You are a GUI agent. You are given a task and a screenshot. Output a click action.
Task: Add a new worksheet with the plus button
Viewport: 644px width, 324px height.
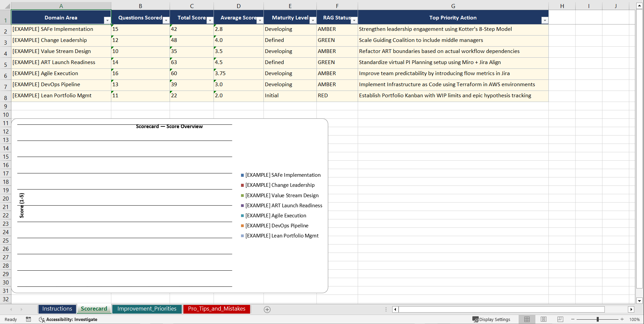pos(267,309)
